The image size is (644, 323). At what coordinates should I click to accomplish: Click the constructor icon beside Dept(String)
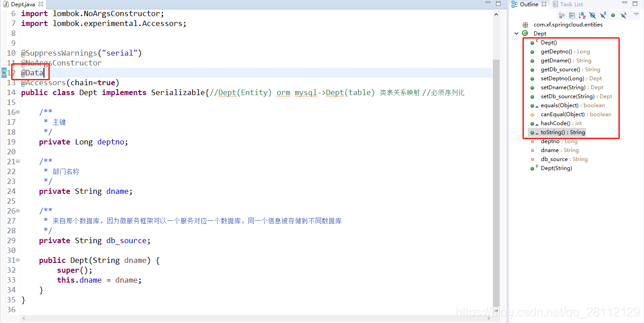(x=533, y=168)
